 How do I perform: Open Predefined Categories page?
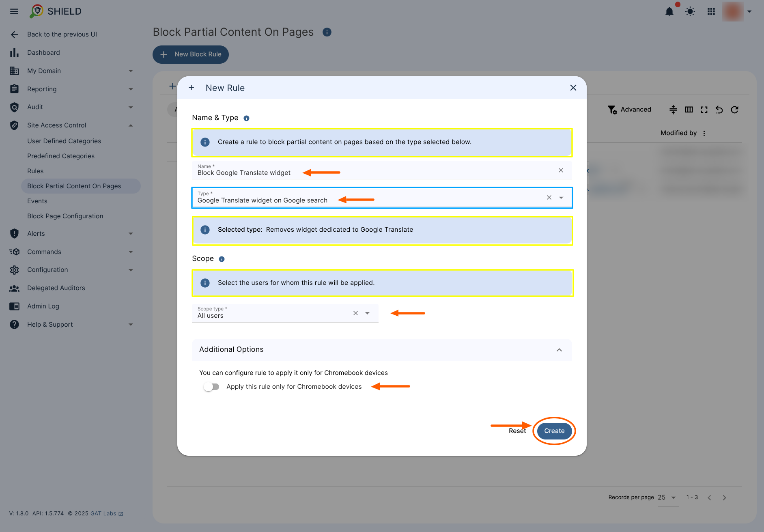click(x=61, y=156)
